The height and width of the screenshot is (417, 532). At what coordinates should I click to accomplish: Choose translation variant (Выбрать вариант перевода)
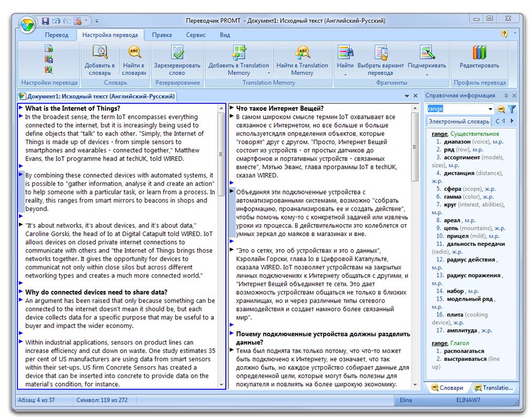(x=380, y=60)
